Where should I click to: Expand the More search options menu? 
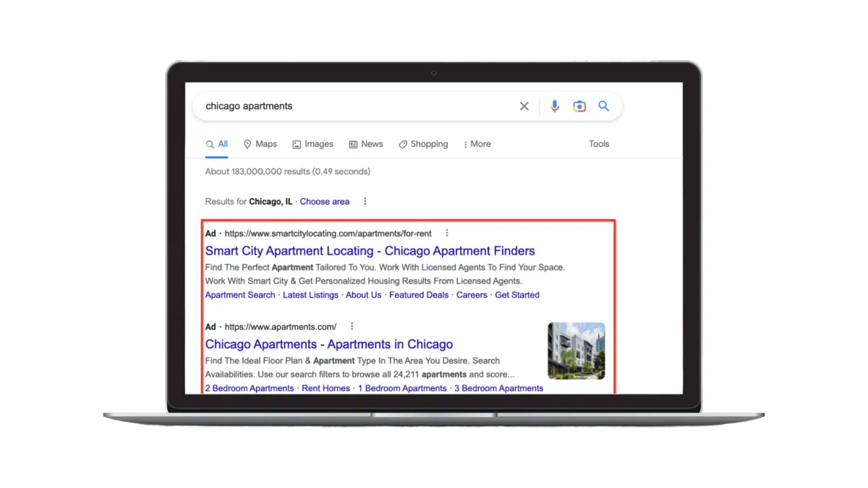pos(477,144)
